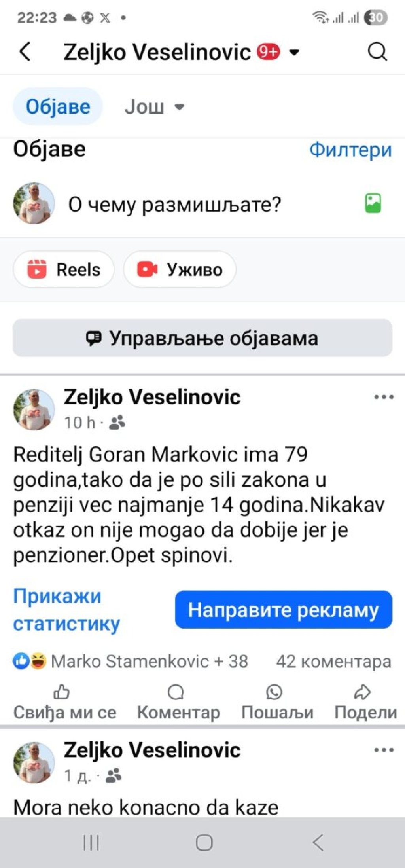
Task: Tap the О чему размишљате? field
Action: click(174, 205)
